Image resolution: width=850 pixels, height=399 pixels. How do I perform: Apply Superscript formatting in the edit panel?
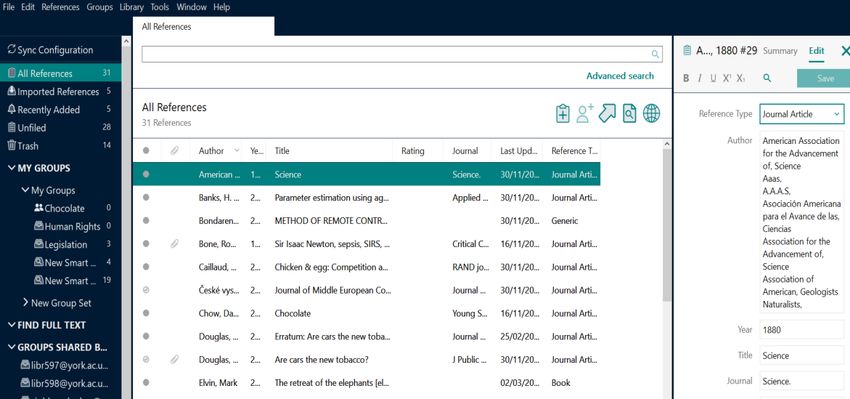(727, 79)
